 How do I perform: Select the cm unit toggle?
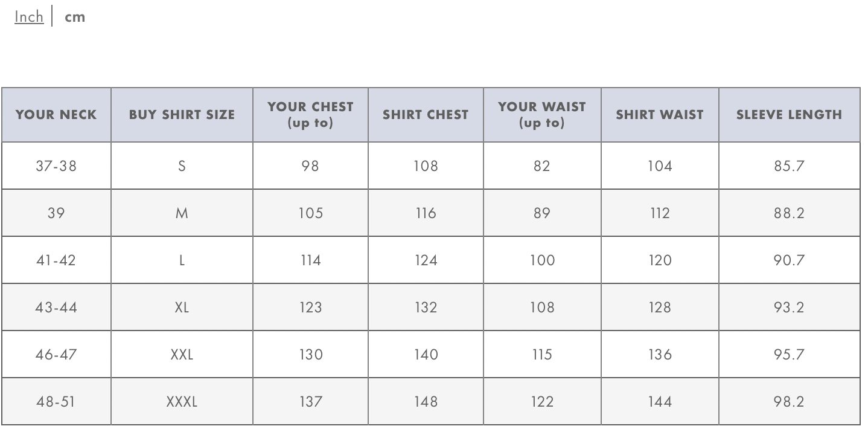(75, 17)
